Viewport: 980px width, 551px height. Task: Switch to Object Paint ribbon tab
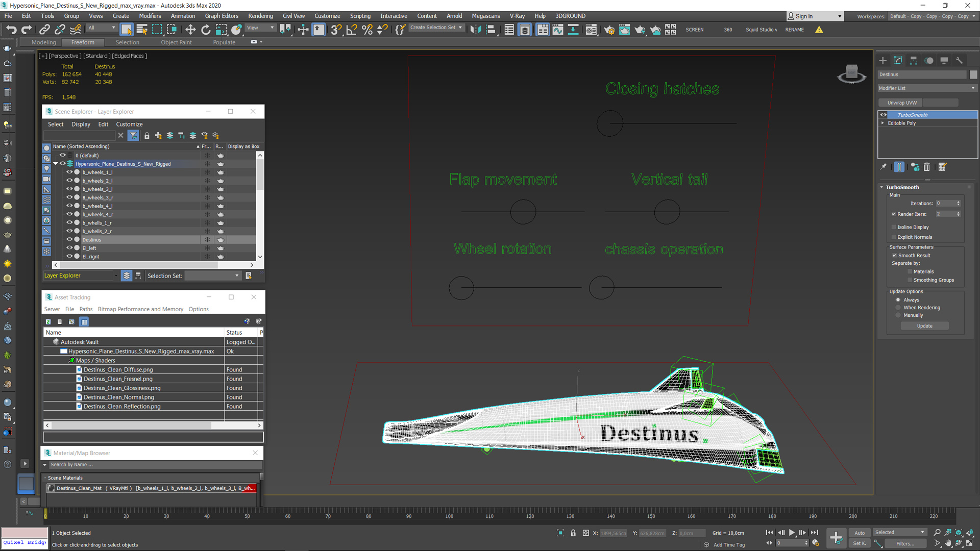coord(176,42)
